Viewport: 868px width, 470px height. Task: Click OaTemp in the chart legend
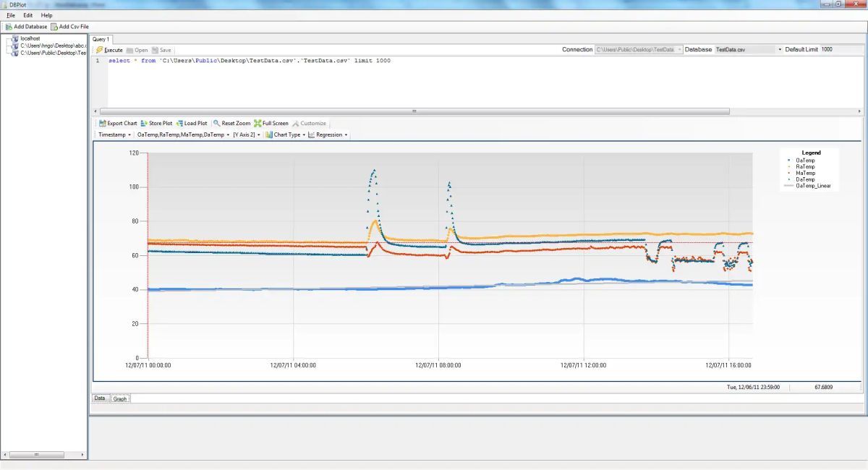[804, 161]
